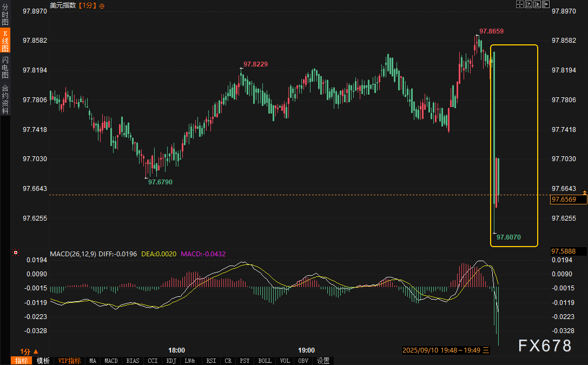Screen dimensions: 588x365
Task: Click the crosshair cursor icon at top right
Action: tap(520, 5)
